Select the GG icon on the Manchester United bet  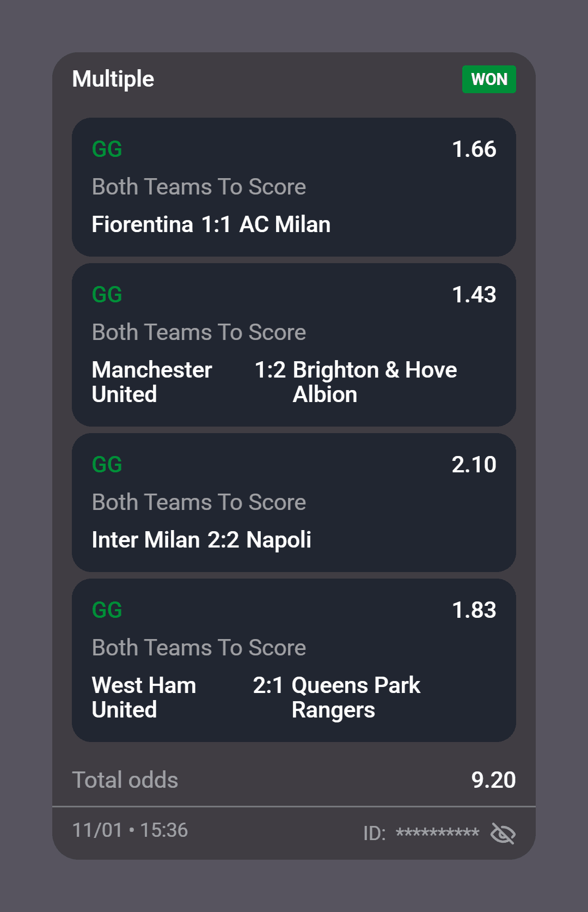pyautogui.click(x=107, y=295)
